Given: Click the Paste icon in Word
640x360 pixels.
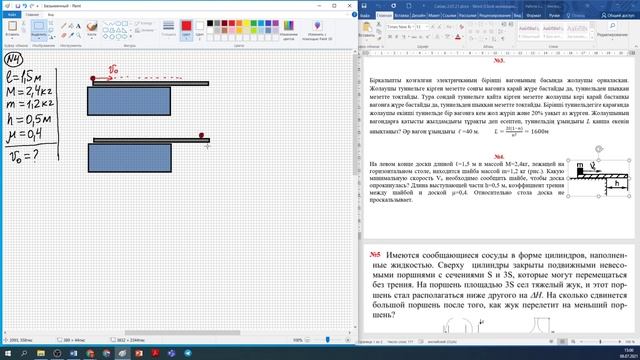Looking at the screenshot, I should point(367,28).
